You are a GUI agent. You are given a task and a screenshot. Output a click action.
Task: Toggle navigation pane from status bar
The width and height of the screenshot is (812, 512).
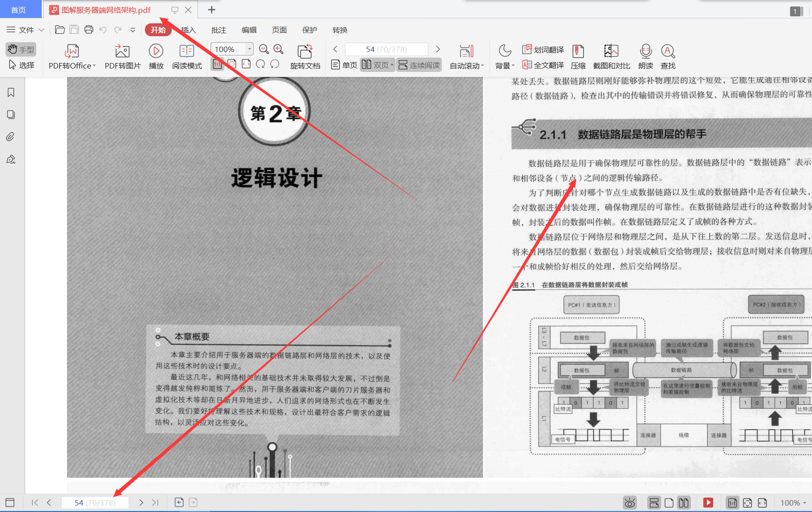(10, 503)
